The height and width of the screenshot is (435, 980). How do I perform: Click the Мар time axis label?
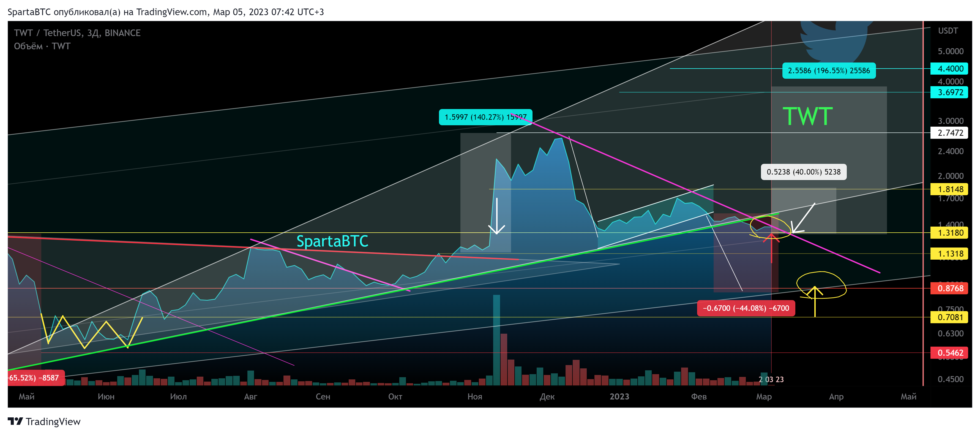tap(763, 396)
